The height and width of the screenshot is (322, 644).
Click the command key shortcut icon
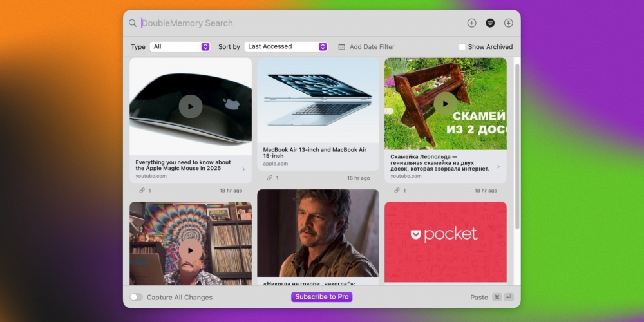pos(497,297)
